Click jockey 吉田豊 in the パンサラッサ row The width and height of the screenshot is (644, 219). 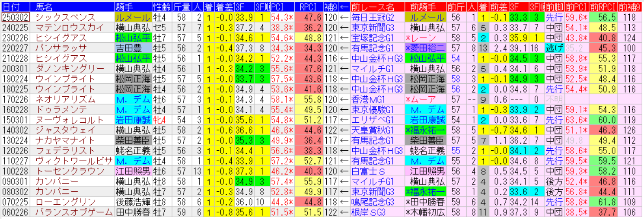coord(128,48)
